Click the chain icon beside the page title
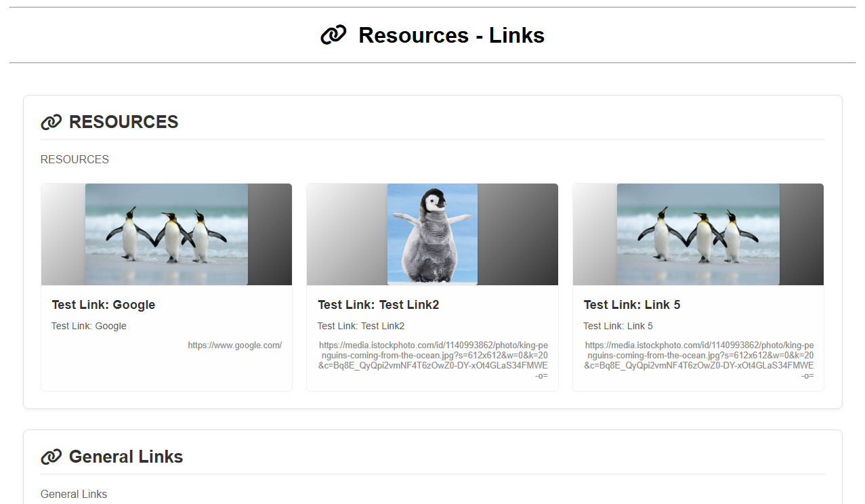Viewport: 865px width, 504px height. [x=333, y=35]
